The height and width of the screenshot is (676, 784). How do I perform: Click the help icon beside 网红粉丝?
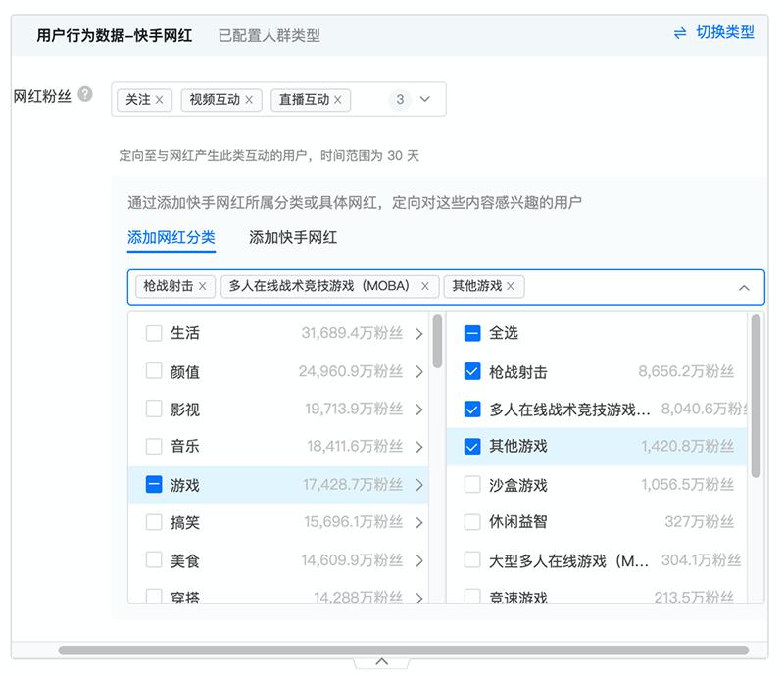(x=86, y=95)
